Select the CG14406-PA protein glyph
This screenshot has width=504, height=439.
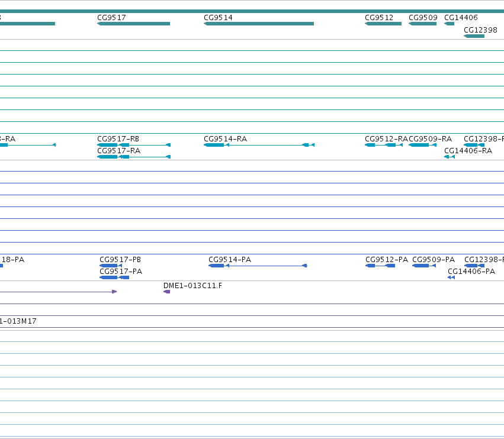(451, 277)
